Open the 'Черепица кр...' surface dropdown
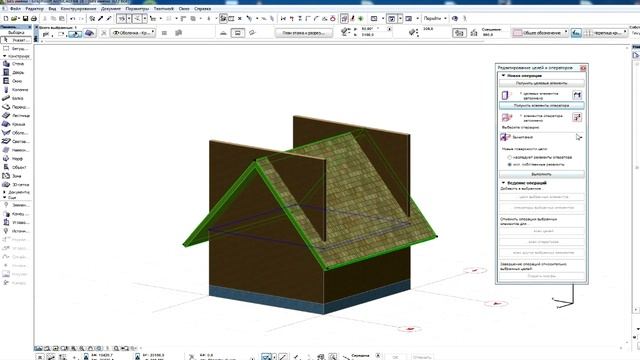Viewport: 640px width, 360px height. click(605, 33)
